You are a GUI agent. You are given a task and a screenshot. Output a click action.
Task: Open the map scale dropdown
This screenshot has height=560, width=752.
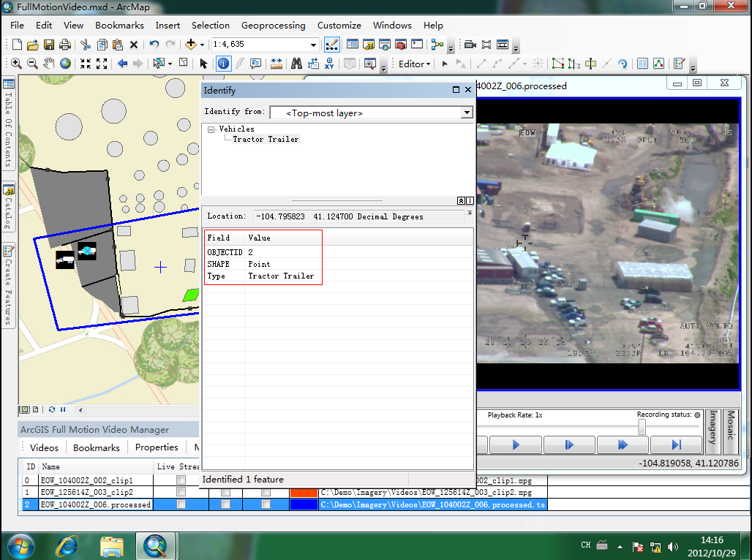click(x=313, y=45)
